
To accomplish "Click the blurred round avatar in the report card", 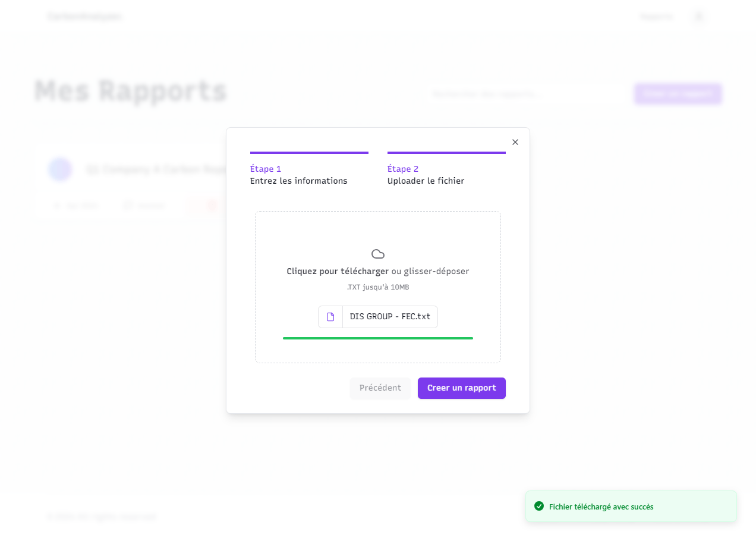I will point(60,169).
